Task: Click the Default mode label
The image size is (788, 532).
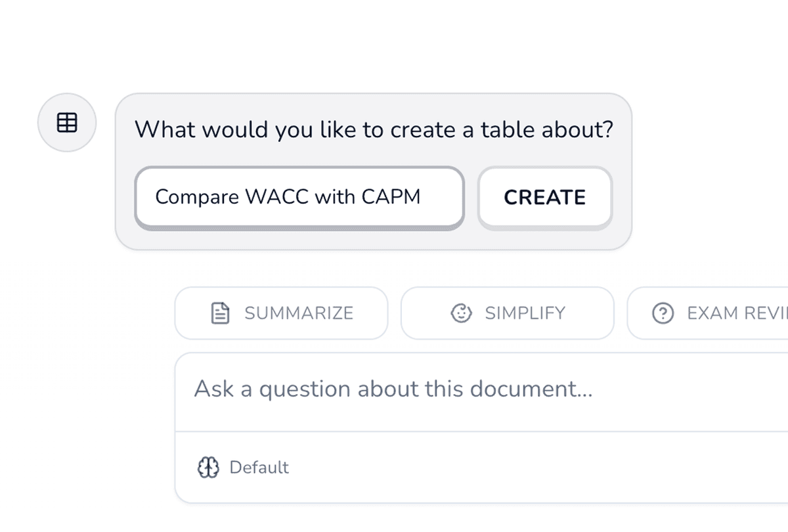Action: coord(259,468)
